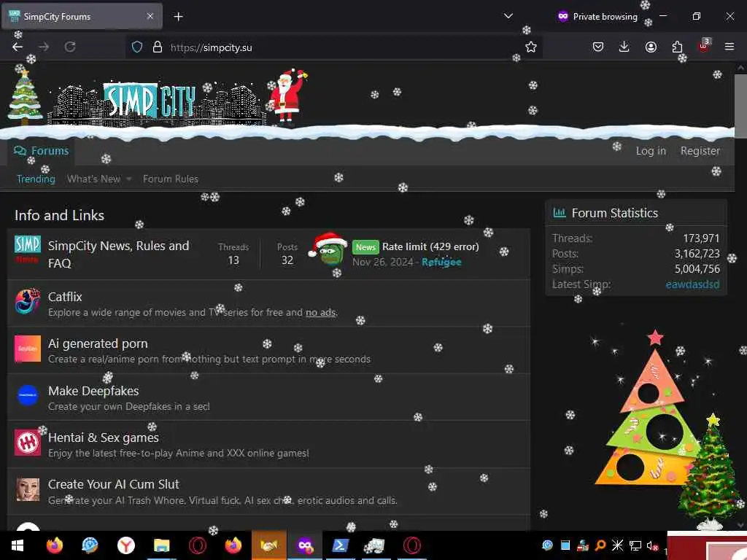Click the Threads count 13 text

[x=233, y=260]
